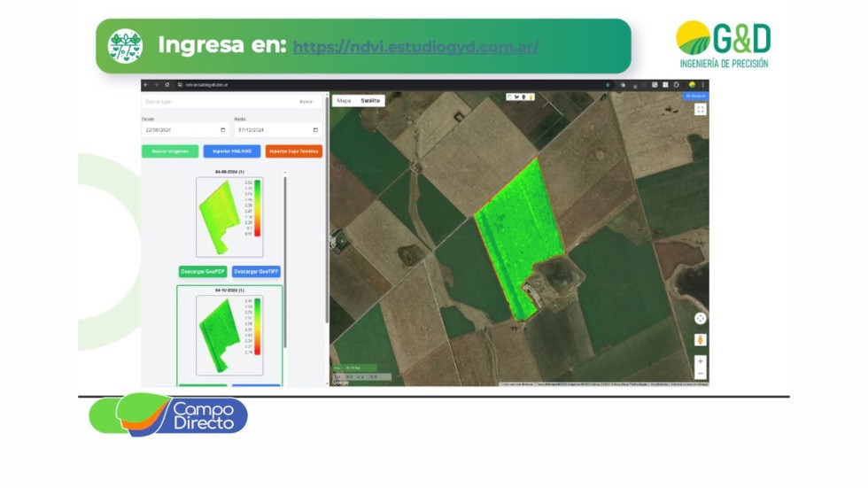Bookmark the page with the star icon

[608, 85]
